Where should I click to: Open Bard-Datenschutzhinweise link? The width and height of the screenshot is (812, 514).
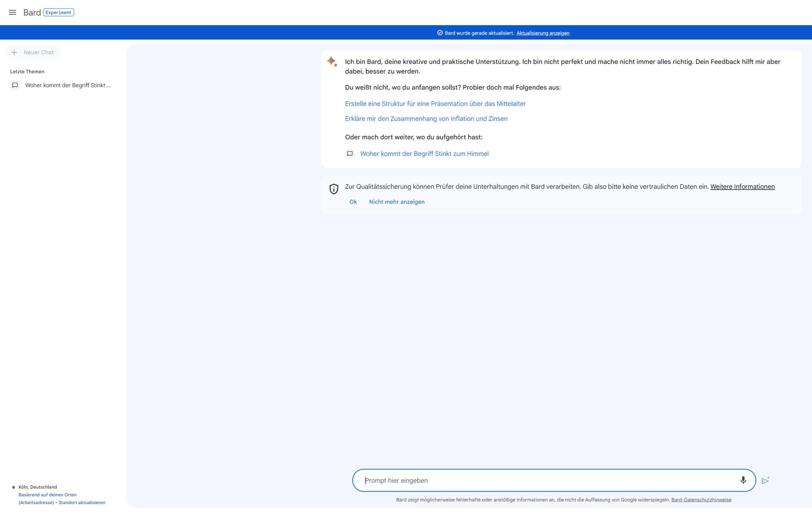pyautogui.click(x=701, y=500)
